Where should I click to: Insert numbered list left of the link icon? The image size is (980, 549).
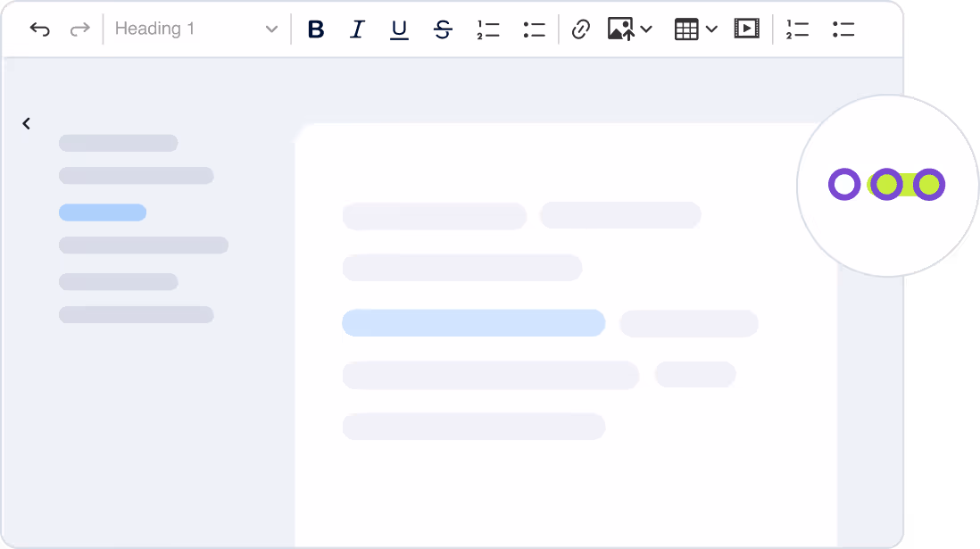pos(487,29)
